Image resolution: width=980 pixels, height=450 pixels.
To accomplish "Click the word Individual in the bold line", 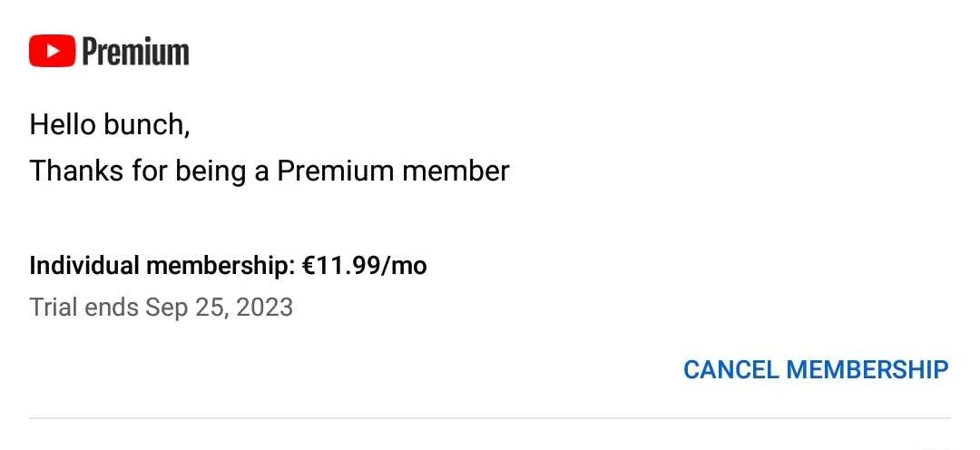I will (84, 266).
